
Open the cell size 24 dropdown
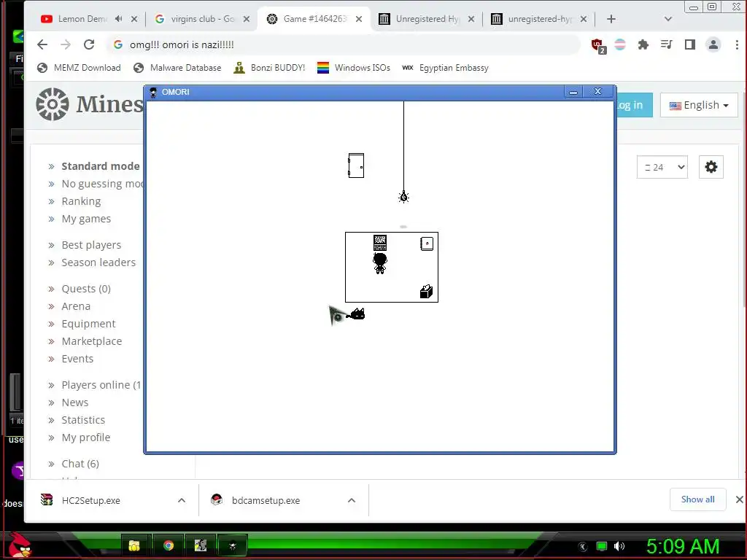pyautogui.click(x=662, y=167)
